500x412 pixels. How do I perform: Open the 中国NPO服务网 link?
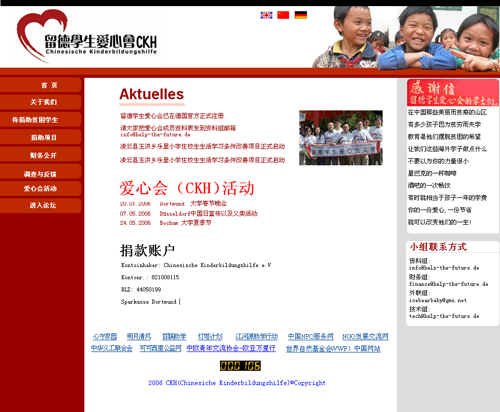pos(311,337)
